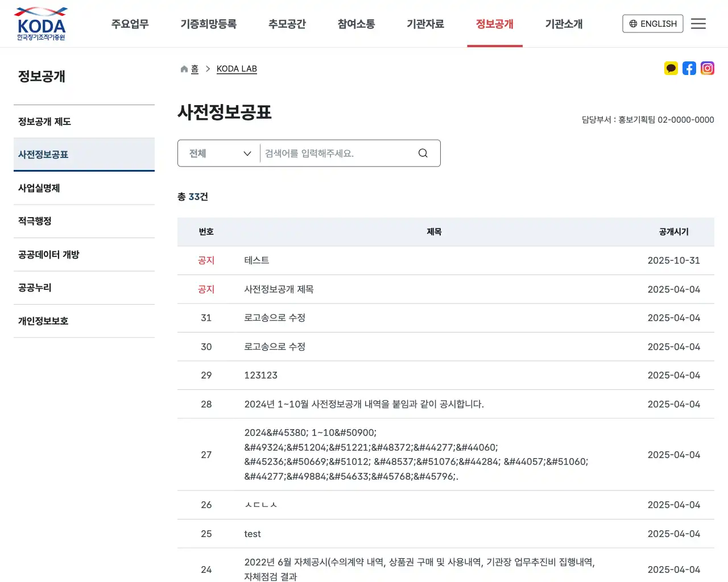Expand the search filter chevron
Viewport: 728px width, 582px height.
(x=247, y=153)
